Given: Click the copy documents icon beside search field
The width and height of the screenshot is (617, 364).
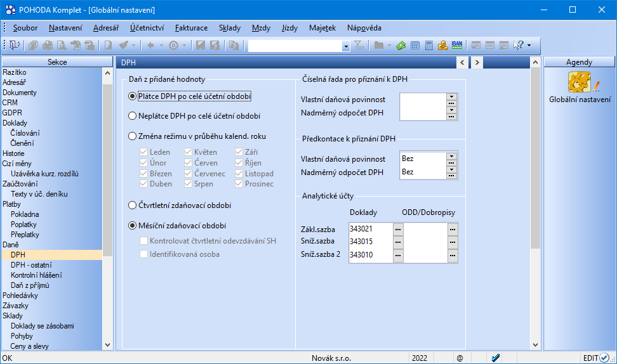Looking at the screenshot, I should tap(234, 45).
